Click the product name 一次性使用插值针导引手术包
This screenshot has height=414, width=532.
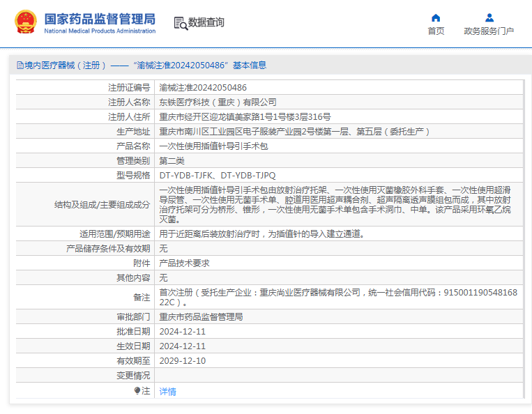click(213, 146)
